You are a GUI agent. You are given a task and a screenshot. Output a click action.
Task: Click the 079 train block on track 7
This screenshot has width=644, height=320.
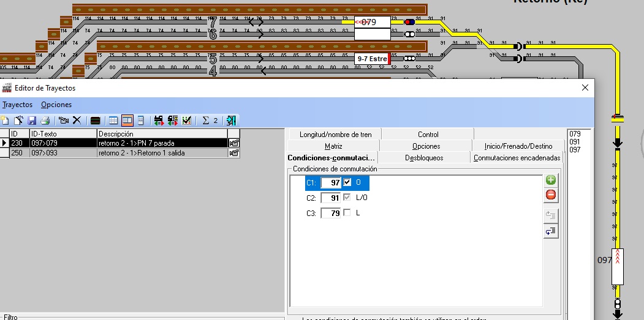point(373,22)
